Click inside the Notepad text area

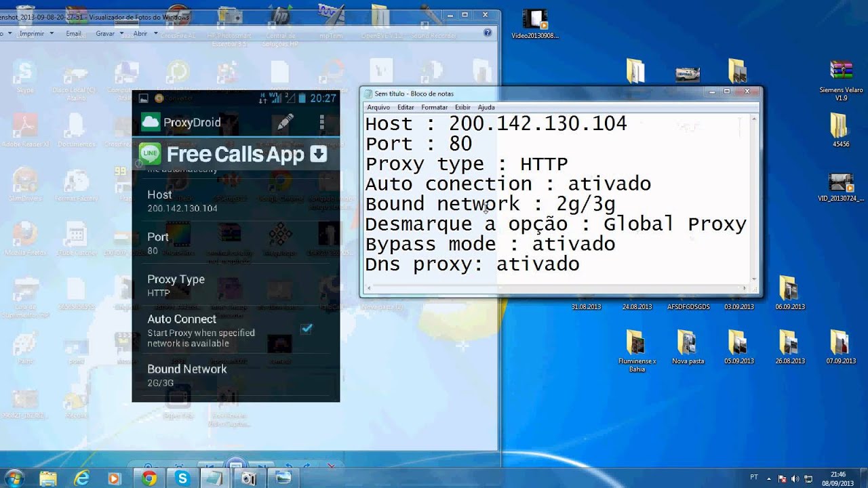[x=556, y=197]
